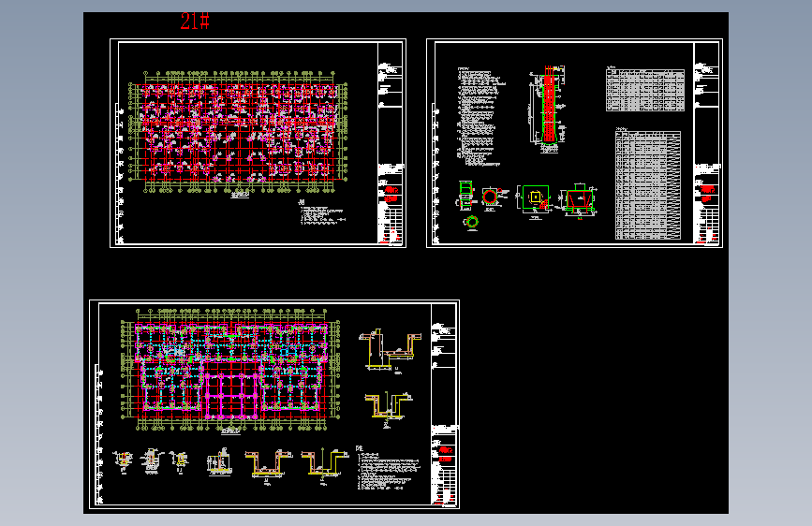
Task: Click the red "21#" label
Action: (x=195, y=22)
